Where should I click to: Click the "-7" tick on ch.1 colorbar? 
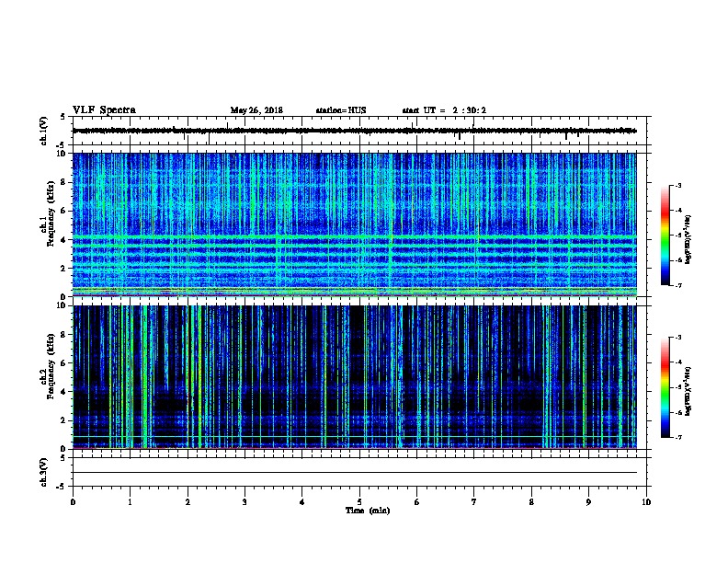pos(677,285)
